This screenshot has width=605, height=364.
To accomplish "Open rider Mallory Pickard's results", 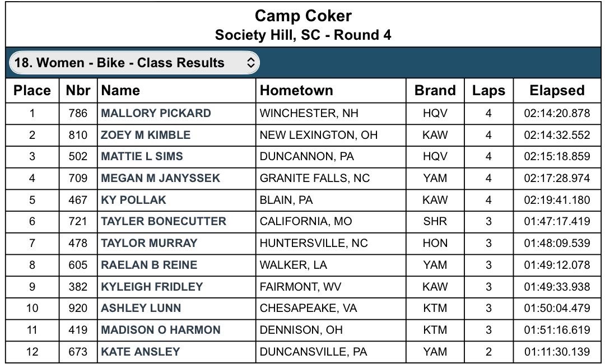I will [x=156, y=113].
